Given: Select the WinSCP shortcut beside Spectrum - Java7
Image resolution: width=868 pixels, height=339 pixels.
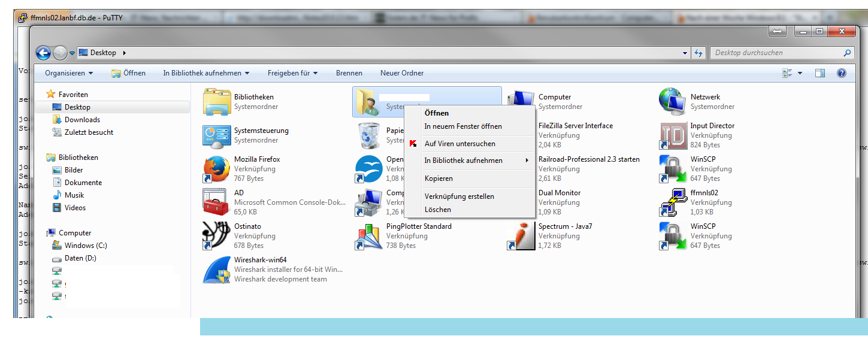Looking at the screenshot, I should coord(673,236).
